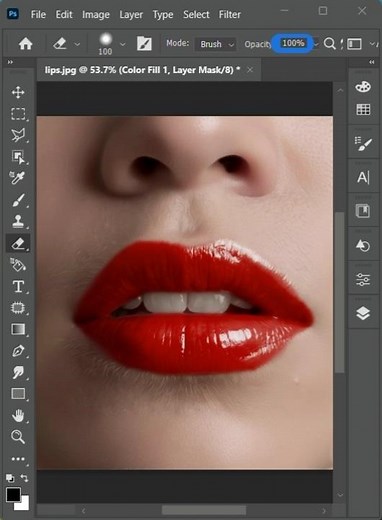Select the Polygonal Lasso tool
This screenshot has width=382, height=520.
point(18,135)
